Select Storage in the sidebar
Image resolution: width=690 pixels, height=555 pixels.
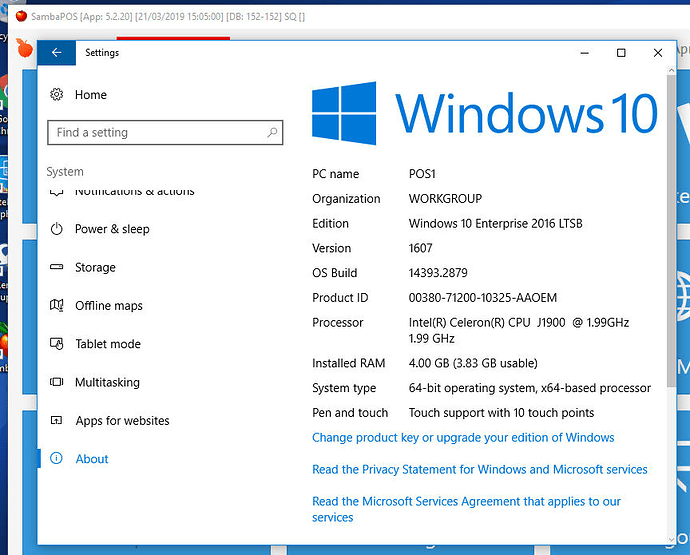tap(95, 268)
